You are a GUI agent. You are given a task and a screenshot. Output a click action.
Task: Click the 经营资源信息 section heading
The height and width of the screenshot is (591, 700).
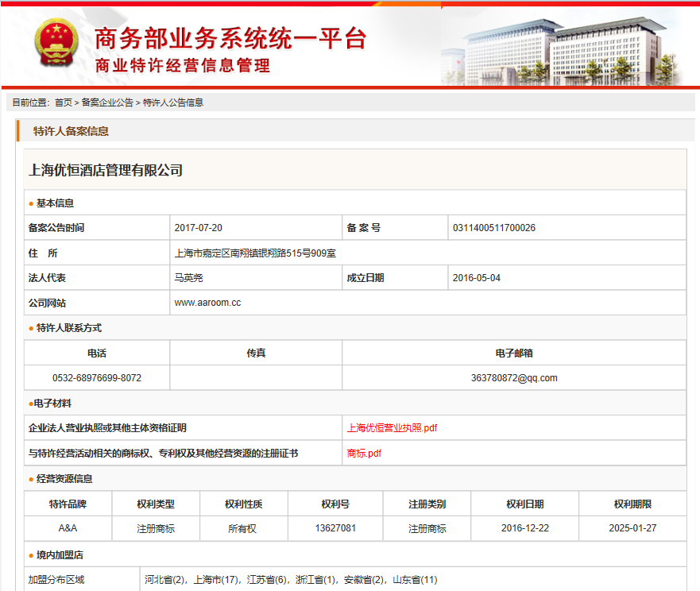(x=64, y=479)
